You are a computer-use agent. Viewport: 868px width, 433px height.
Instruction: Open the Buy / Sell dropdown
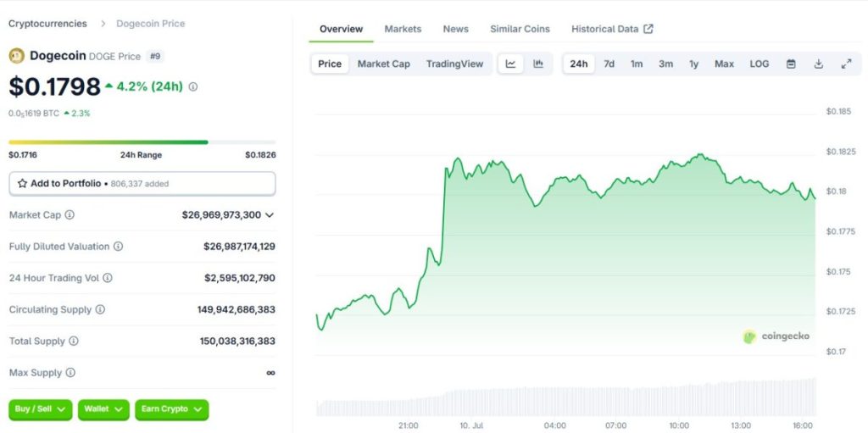click(40, 409)
